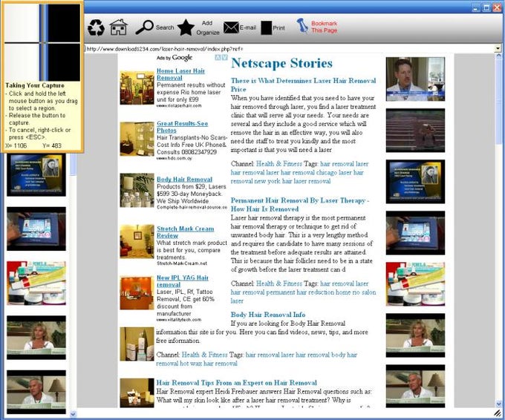
Task: Click the www.riolaserhair.com ad URL
Action: point(179,105)
